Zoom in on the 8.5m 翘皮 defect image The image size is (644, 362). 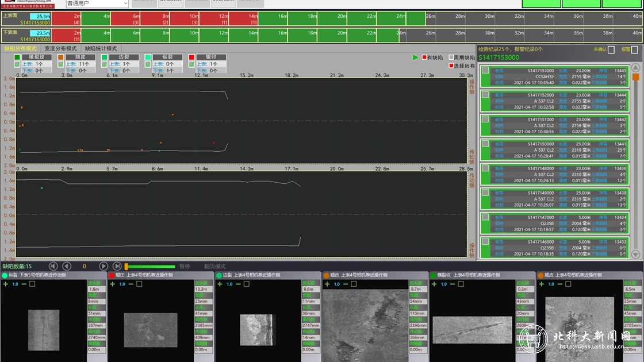[x=541, y=284]
